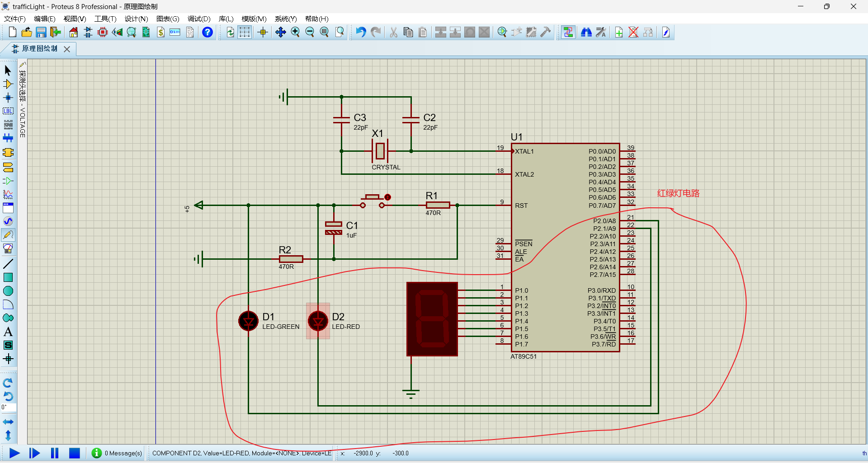The width and height of the screenshot is (868, 463).
Task: Pick the 2D text tool 'A'
Action: (x=8, y=332)
